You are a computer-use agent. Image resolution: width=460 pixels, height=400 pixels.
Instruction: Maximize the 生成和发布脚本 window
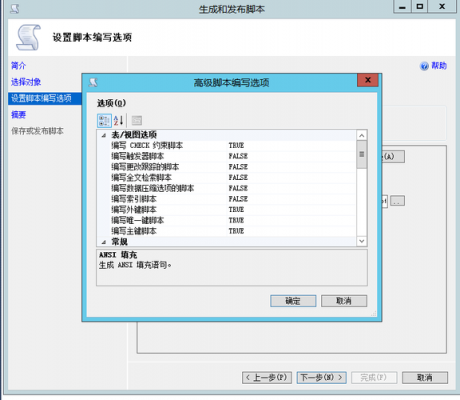click(420, 7)
